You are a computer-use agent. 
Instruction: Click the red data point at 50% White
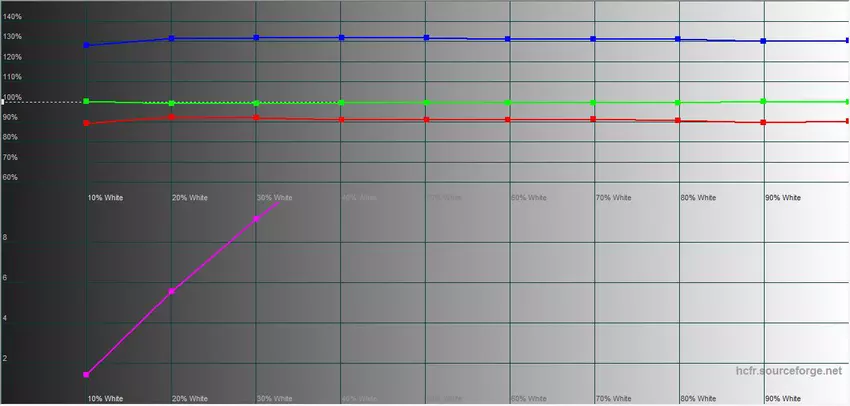pos(509,120)
